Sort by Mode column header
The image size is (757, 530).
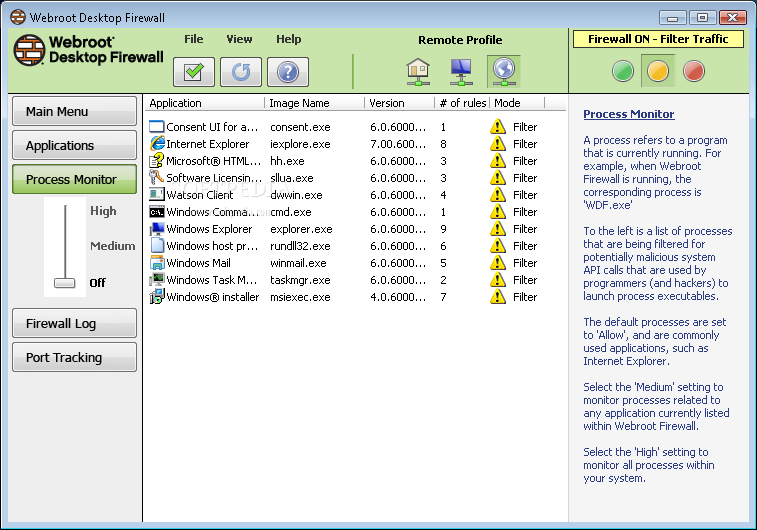click(517, 103)
